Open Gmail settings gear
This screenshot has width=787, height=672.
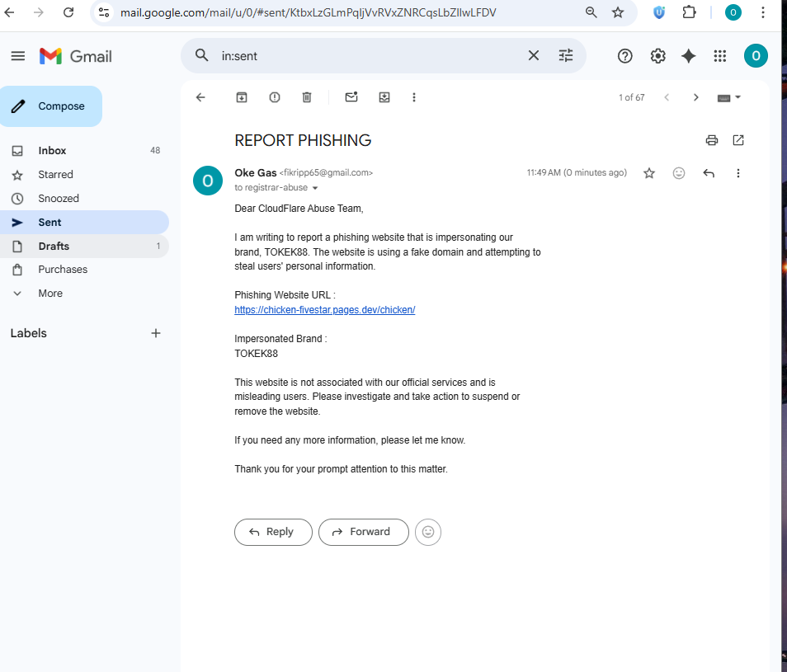[658, 56]
